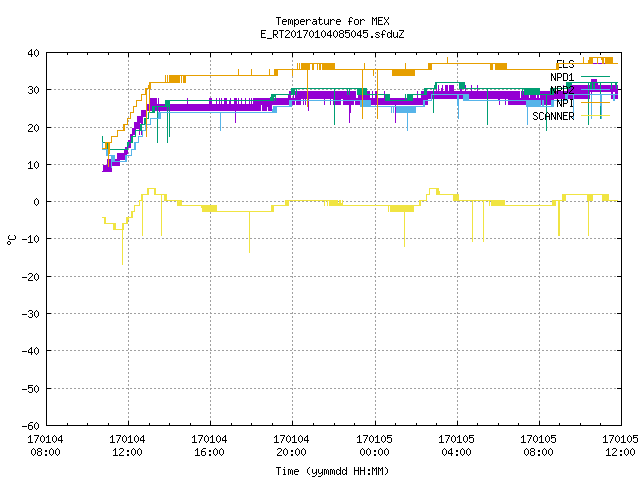The image size is (640, 480).
Task: Select the file name E_RT20170104085045.sfduZ
Action: [332, 34]
